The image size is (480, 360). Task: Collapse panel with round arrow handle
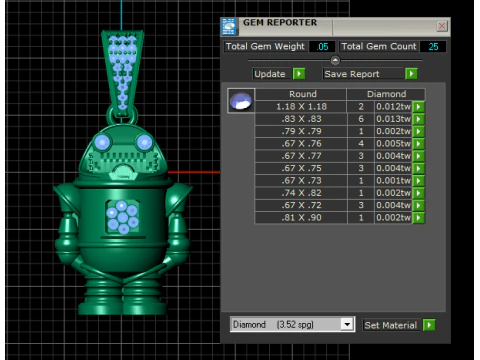click(335, 60)
